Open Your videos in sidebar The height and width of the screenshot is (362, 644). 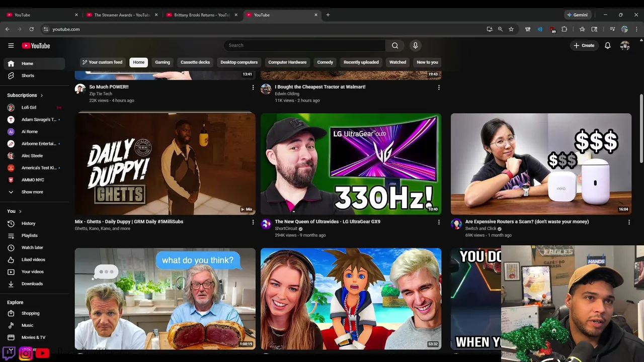[33, 271]
